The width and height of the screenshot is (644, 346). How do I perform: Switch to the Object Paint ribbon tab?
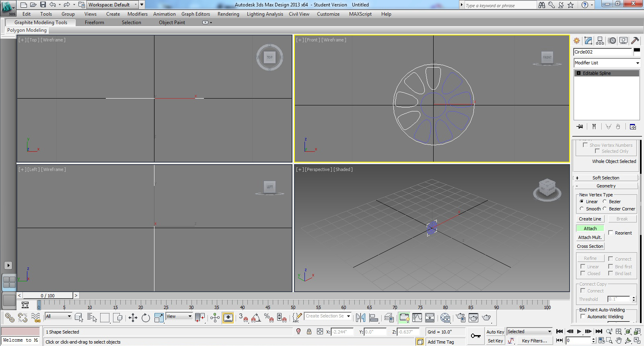point(172,23)
